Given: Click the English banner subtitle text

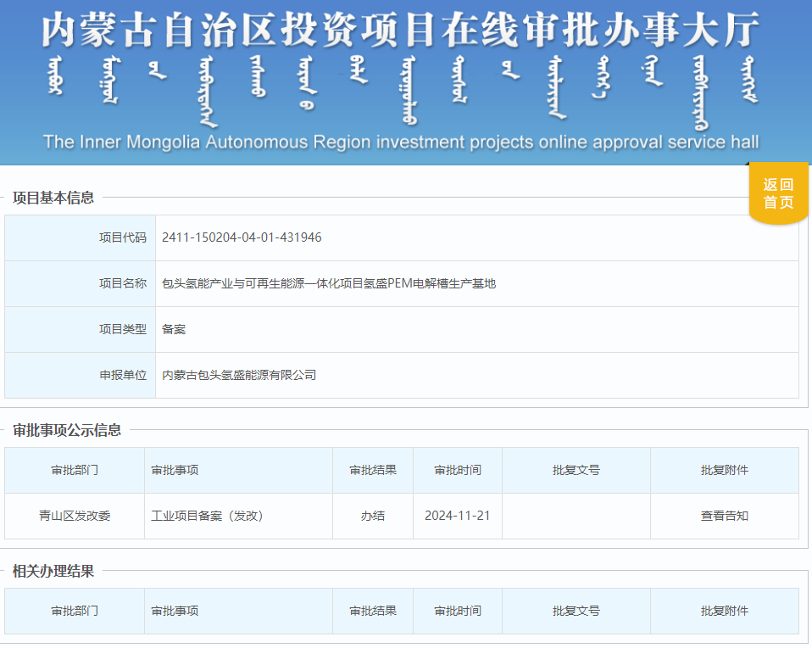Looking at the screenshot, I should pyautogui.click(x=401, y=142).
